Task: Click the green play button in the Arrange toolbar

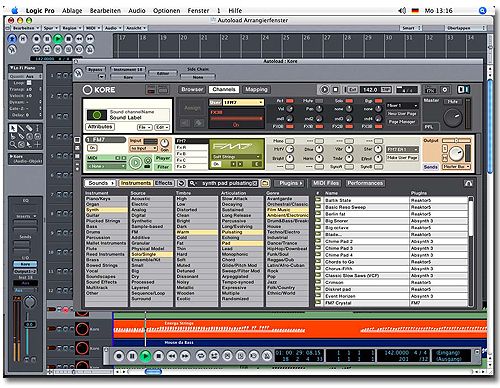Action: click(x=58, y=39)
